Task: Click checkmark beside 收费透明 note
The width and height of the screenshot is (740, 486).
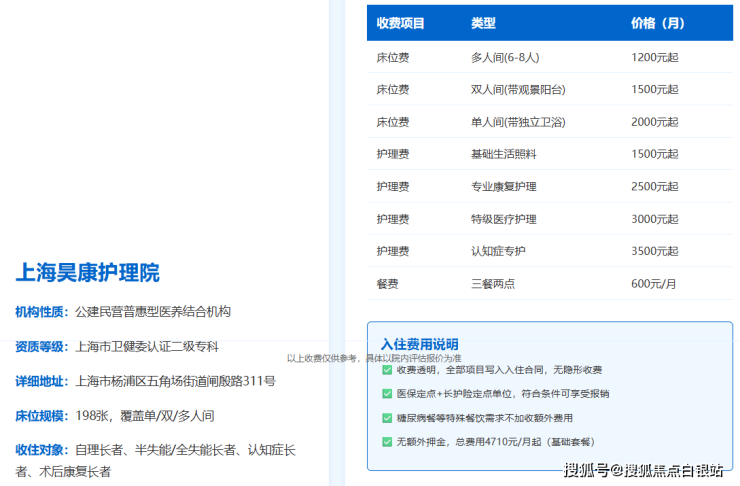Action: [x=387, y=370]
